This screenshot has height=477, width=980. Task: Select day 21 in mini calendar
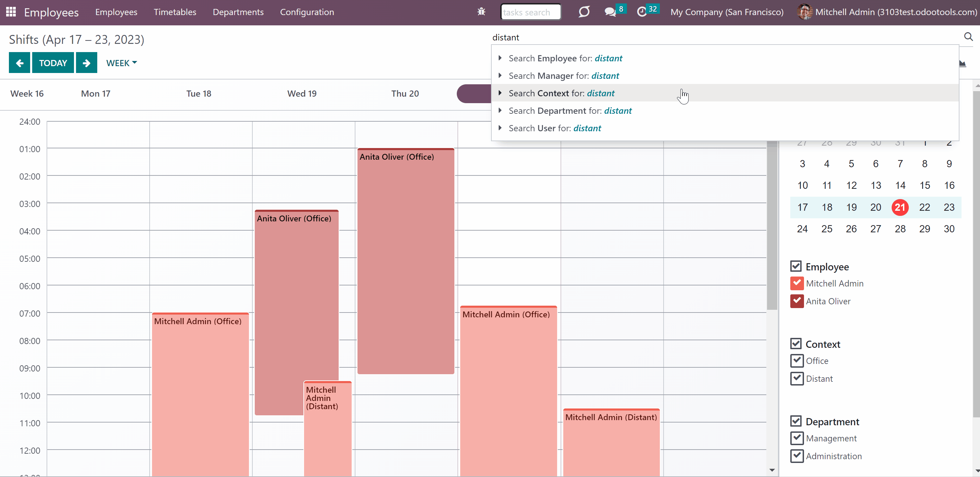point(900,207)
